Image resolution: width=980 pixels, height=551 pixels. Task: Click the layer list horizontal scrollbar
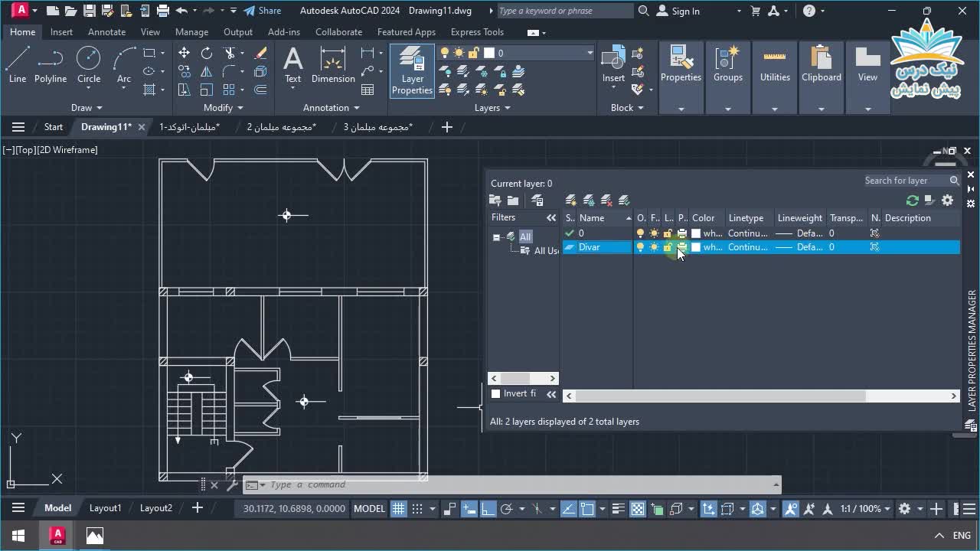pyautogui.click(x=761, y=396)
